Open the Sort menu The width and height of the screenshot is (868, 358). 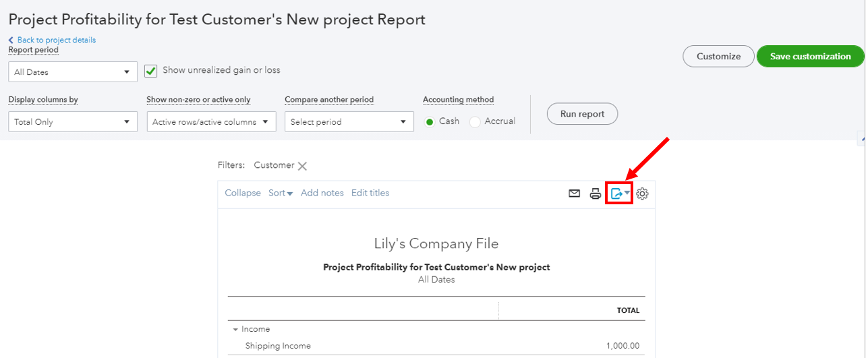tap(281, 193)
